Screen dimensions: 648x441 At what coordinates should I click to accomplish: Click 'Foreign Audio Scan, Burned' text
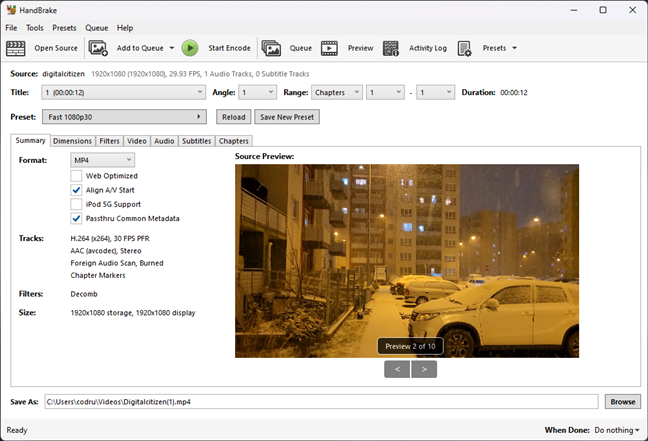pos(117,263)
